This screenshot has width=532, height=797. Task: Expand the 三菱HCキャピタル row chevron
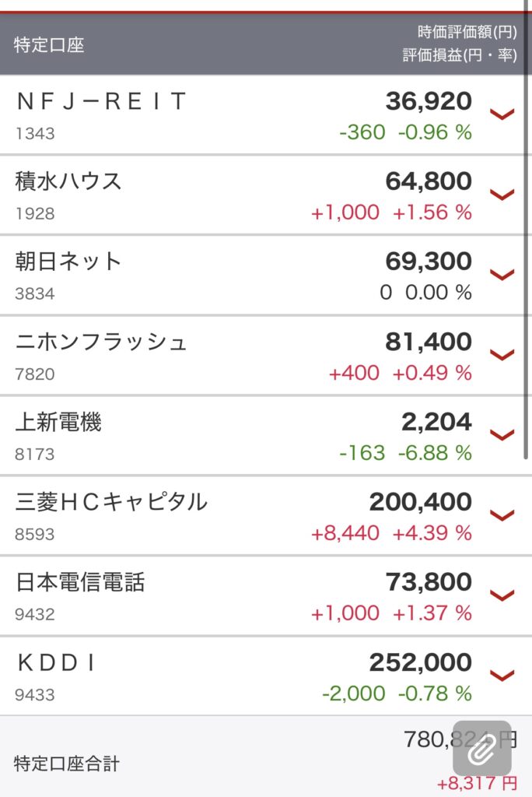click(x=502, y=515)
